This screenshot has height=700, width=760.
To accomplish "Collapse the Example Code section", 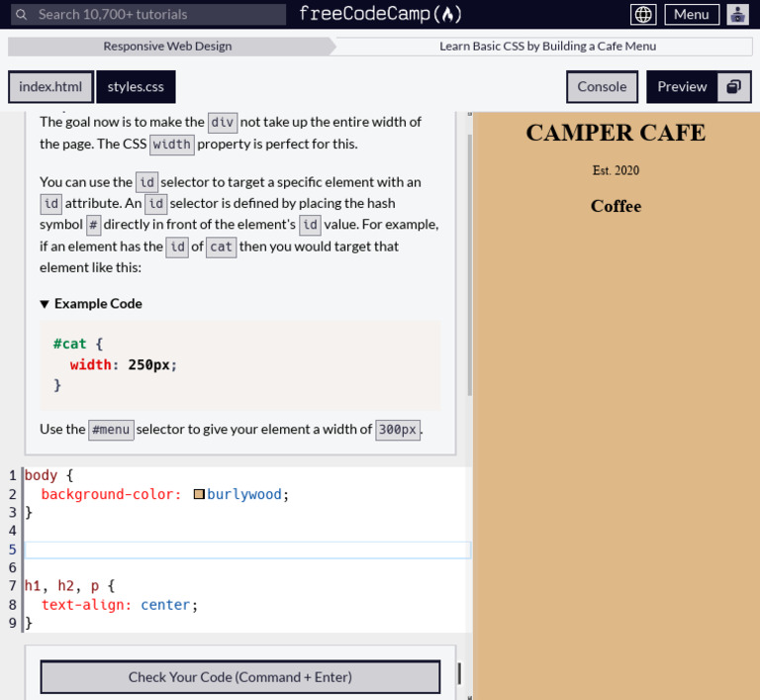I will (x=91, y=304).
